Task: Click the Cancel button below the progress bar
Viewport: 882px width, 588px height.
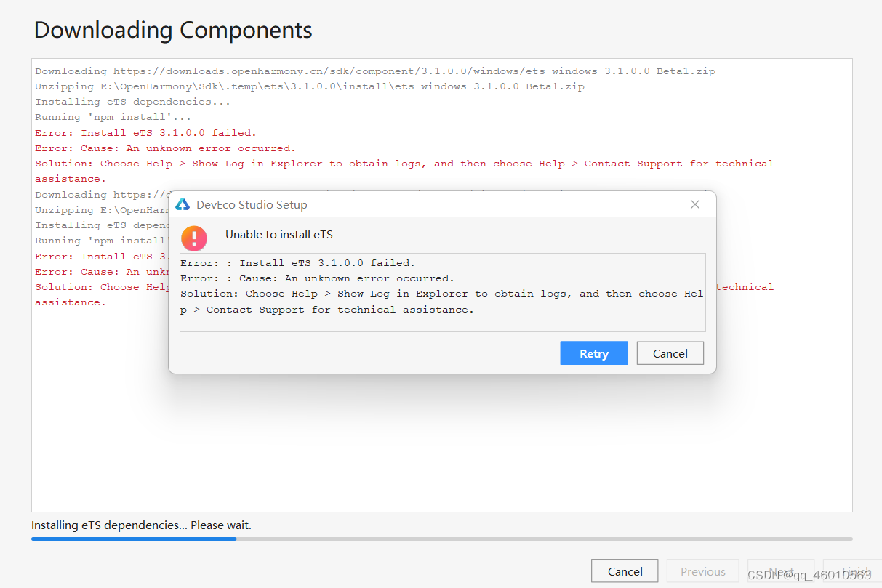Action: [625, 571]
